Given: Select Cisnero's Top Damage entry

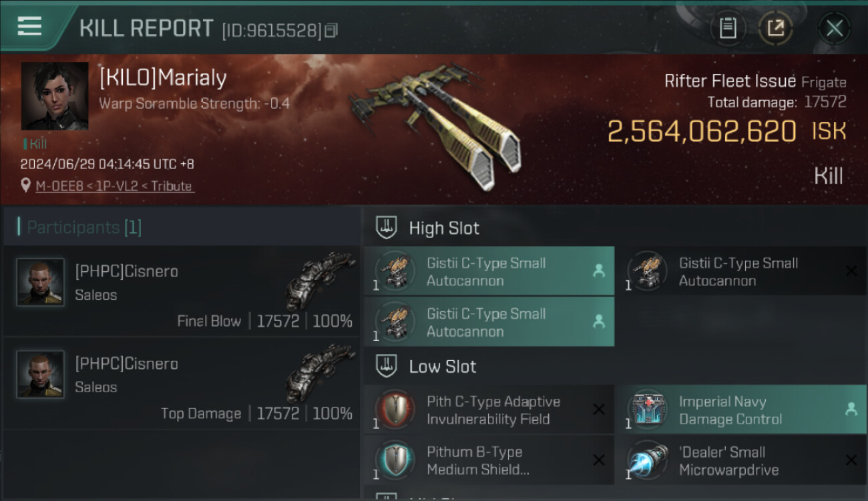Looking at the screenshot, I should pos(182,383).
